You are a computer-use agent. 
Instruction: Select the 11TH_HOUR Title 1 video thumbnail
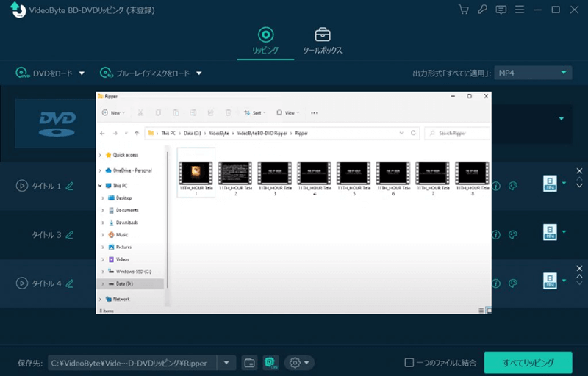[x=196, y=174]
